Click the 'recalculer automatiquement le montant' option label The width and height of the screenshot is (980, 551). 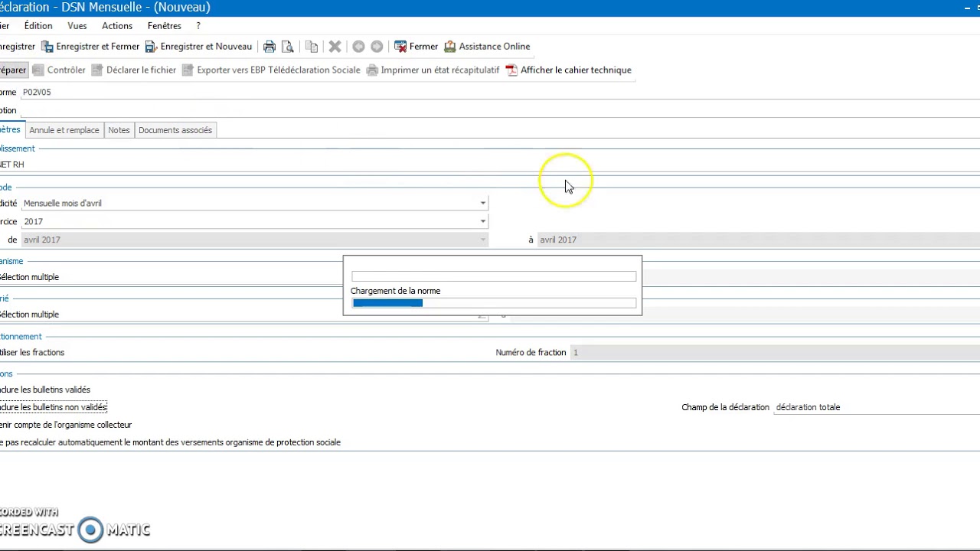[x=170, y=442]
